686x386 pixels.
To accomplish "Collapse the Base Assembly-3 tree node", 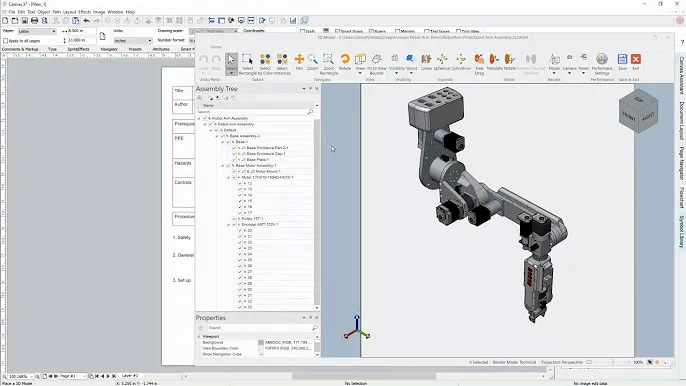I will click(217, 136).
